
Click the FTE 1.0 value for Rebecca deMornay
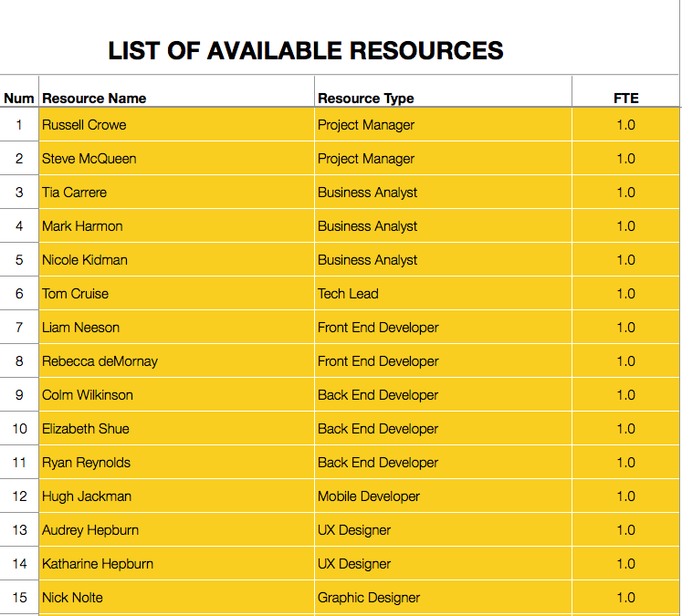pos(626,361)
